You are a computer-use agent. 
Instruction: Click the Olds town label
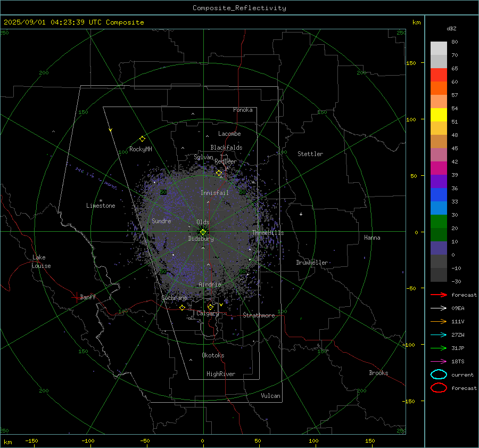pos(203,222)
